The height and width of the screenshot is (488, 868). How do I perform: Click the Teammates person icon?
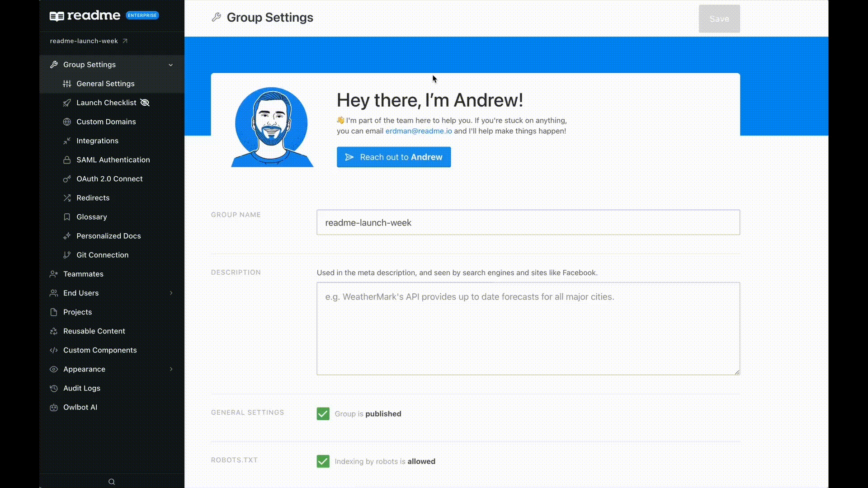click(54, 274)
